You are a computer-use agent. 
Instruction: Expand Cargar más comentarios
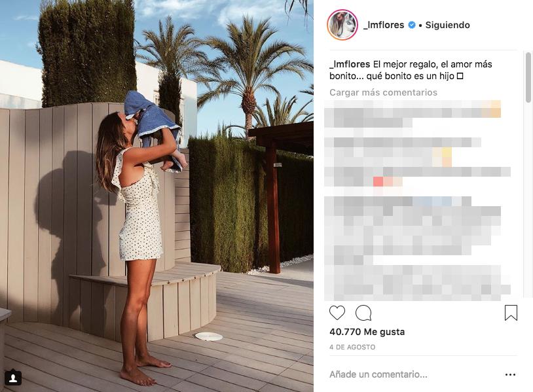click(383, 92)
